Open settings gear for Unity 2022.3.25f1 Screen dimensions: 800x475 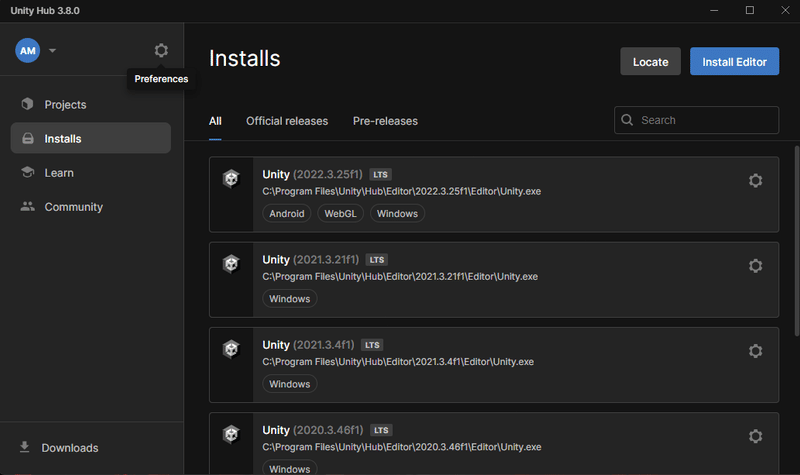click(756, 180)
